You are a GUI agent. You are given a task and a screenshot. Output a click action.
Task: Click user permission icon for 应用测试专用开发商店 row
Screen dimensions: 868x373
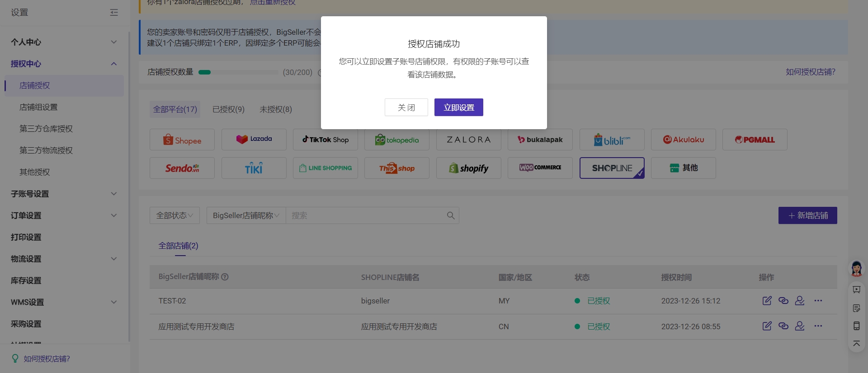pyautogui.click(x=800, y=326)
